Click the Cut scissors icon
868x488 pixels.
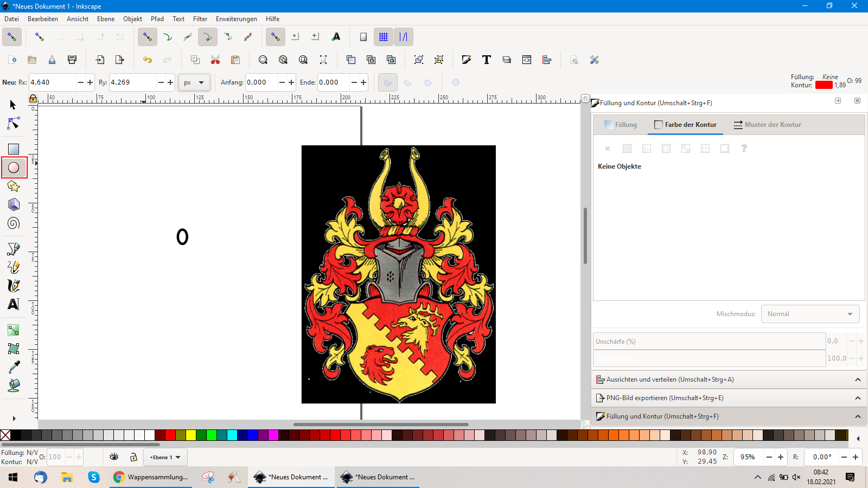click(215, 60)
